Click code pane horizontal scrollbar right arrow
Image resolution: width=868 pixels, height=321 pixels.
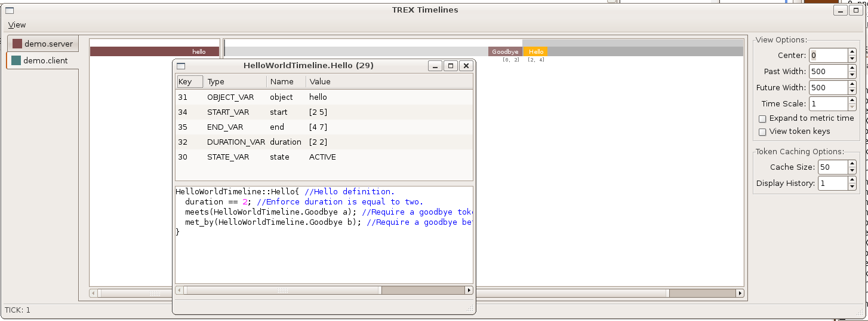[469, 290]
